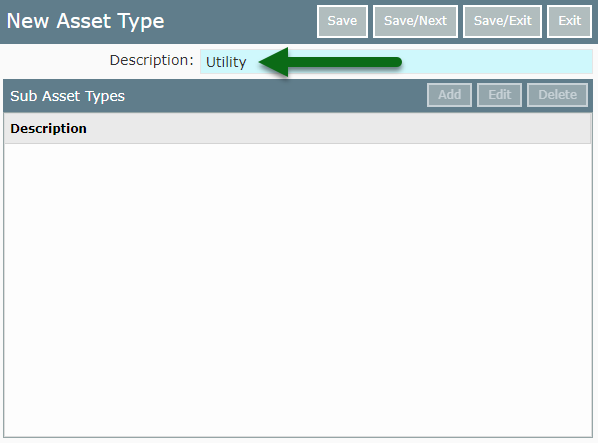Click the green arrow annotation

(330, 62)
